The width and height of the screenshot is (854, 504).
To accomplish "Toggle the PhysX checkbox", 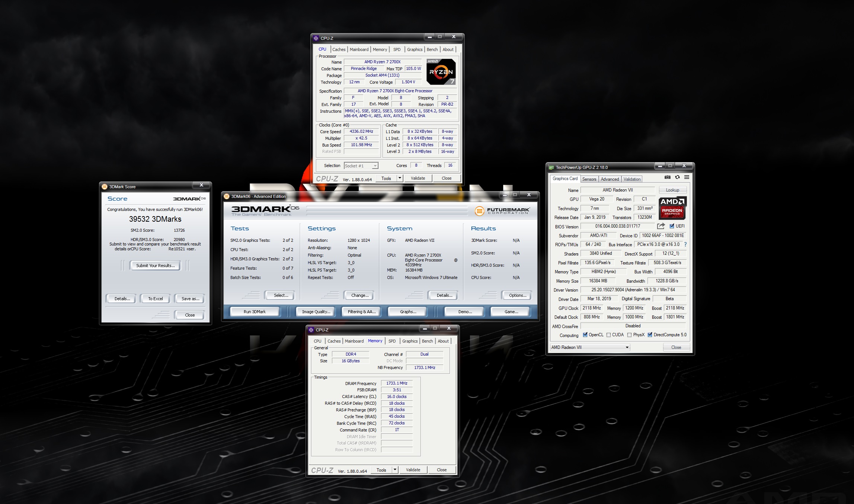I will (629, 335).
